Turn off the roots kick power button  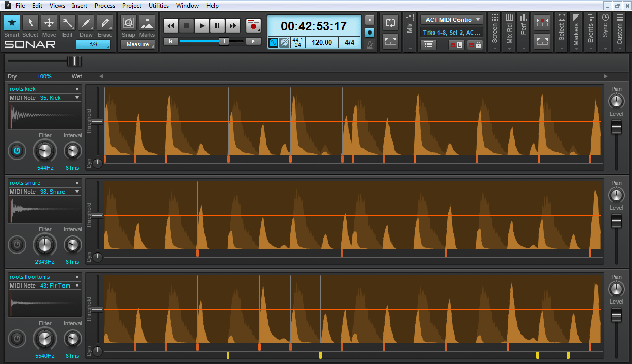click(x=17, y=151)
